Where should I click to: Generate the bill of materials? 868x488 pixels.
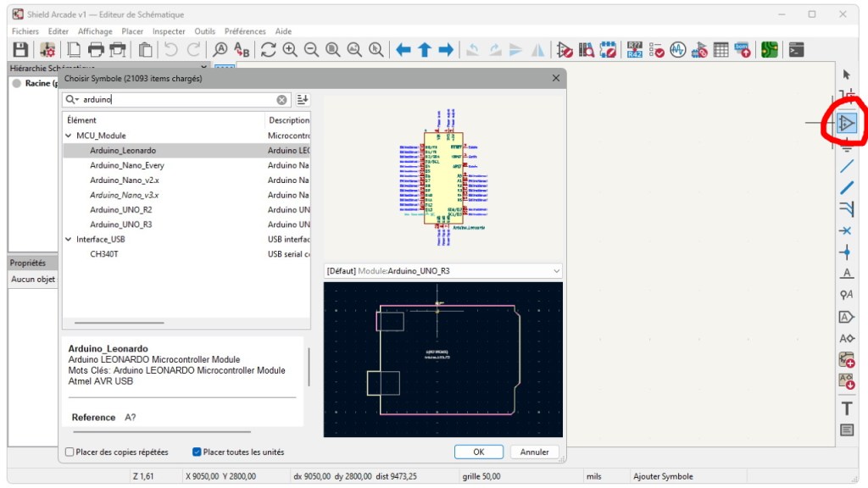click(x=742, y=49)
